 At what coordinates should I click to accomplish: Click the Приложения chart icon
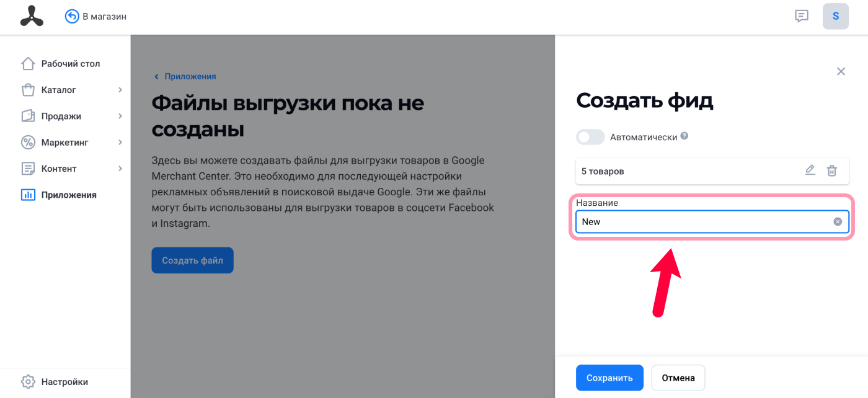28,195
